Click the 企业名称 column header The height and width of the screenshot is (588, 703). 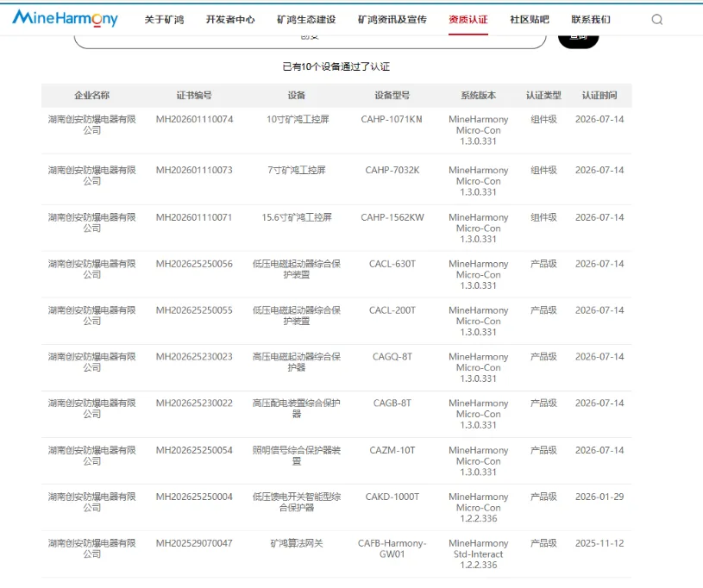(92, 95)
